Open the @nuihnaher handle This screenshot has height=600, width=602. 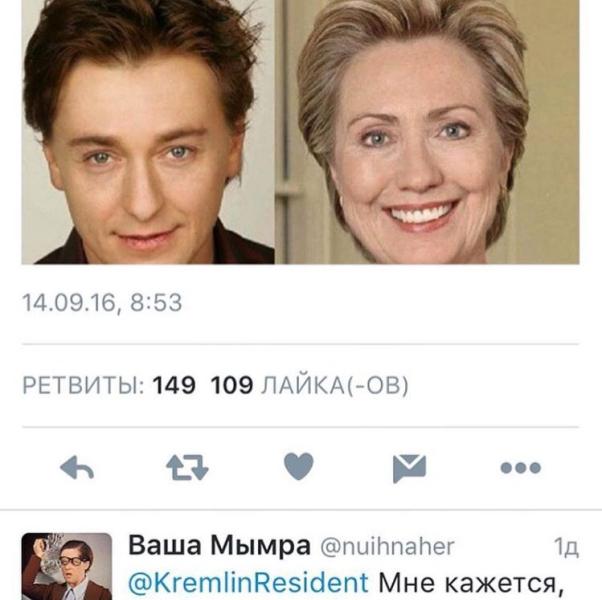coord(387,546)
